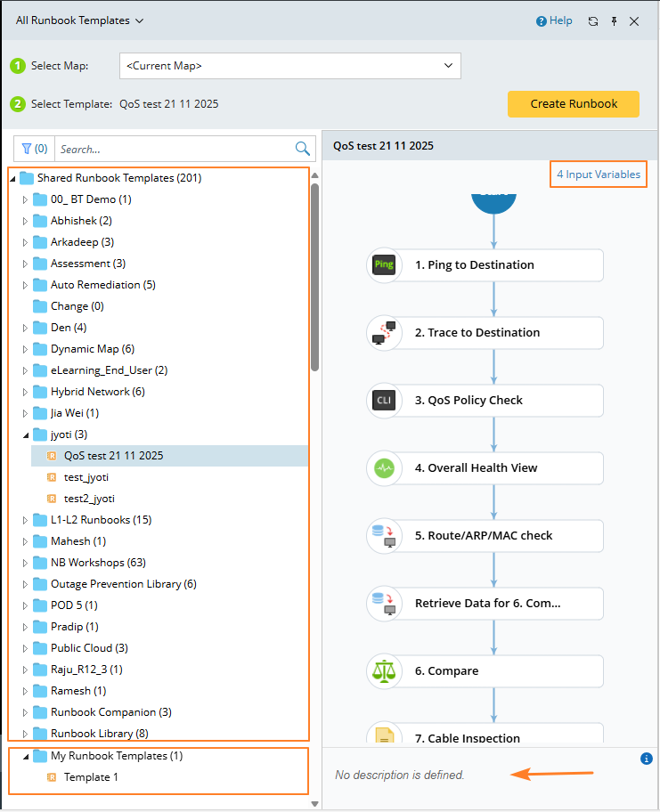Expand the Auto Remediation folder
Viewport: 660px width, 812px height.
25,285
